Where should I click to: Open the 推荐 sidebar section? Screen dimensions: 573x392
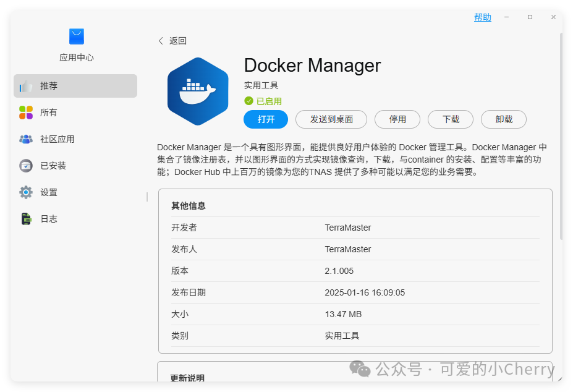click(x=75, y=86)
